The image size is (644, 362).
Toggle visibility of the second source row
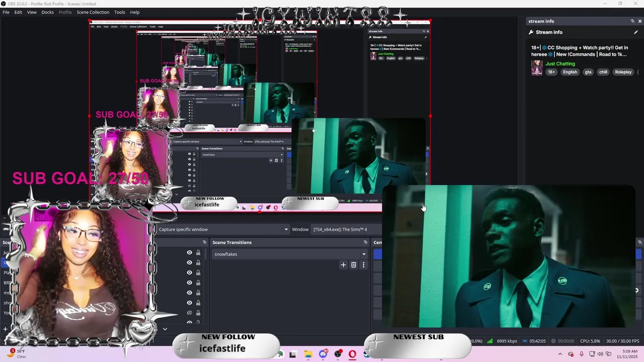tap(189, 262)
